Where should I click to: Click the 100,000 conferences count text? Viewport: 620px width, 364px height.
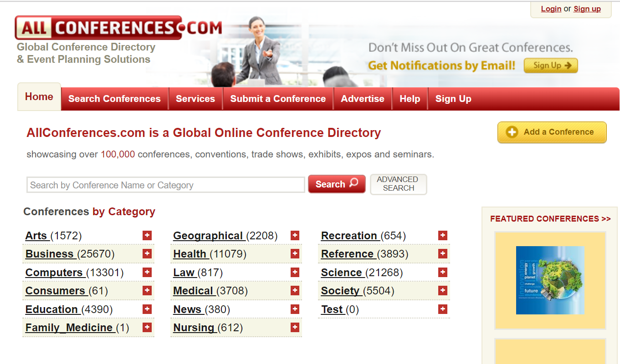click(x=118, y=154)
